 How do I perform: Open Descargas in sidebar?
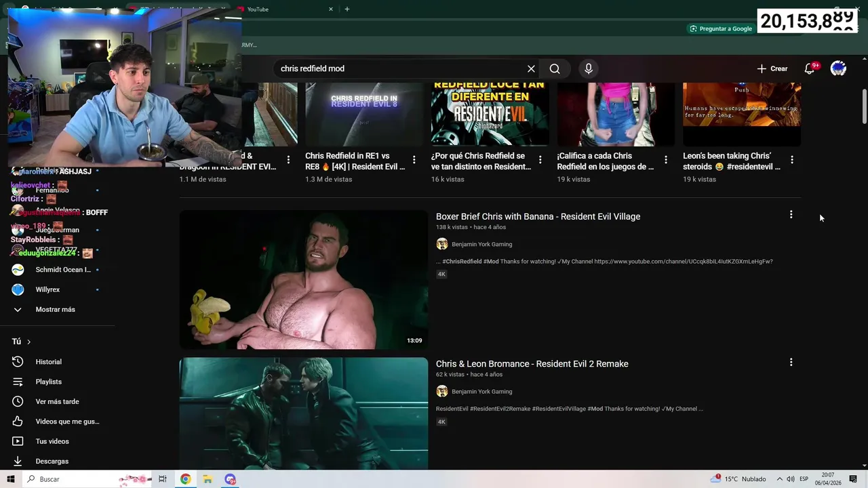coord(52,461)
